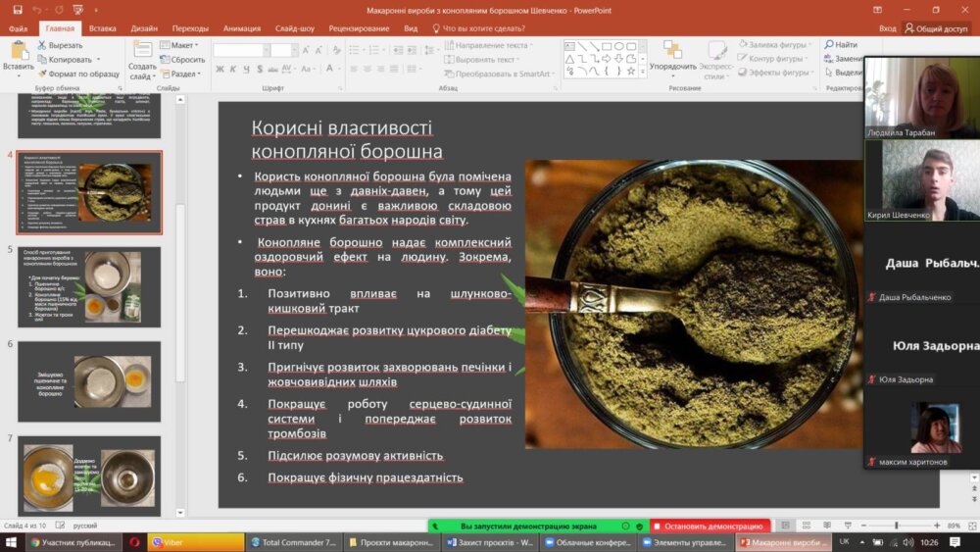
Task: Click Share (Общий доступ) button
Action: coord(936,28)
